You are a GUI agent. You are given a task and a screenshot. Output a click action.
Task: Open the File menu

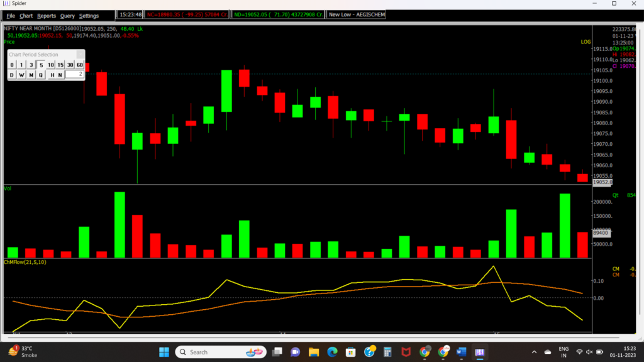(x=11, y=15)
